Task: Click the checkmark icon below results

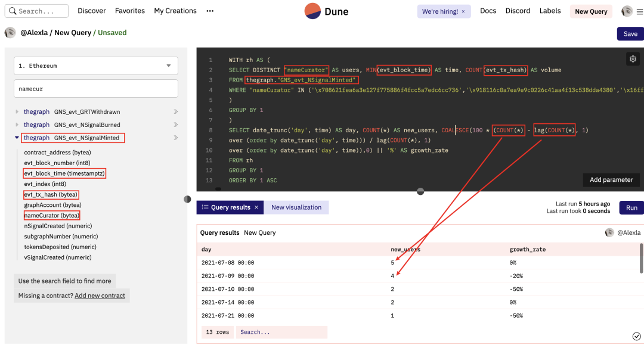Action: coord(636,337)
